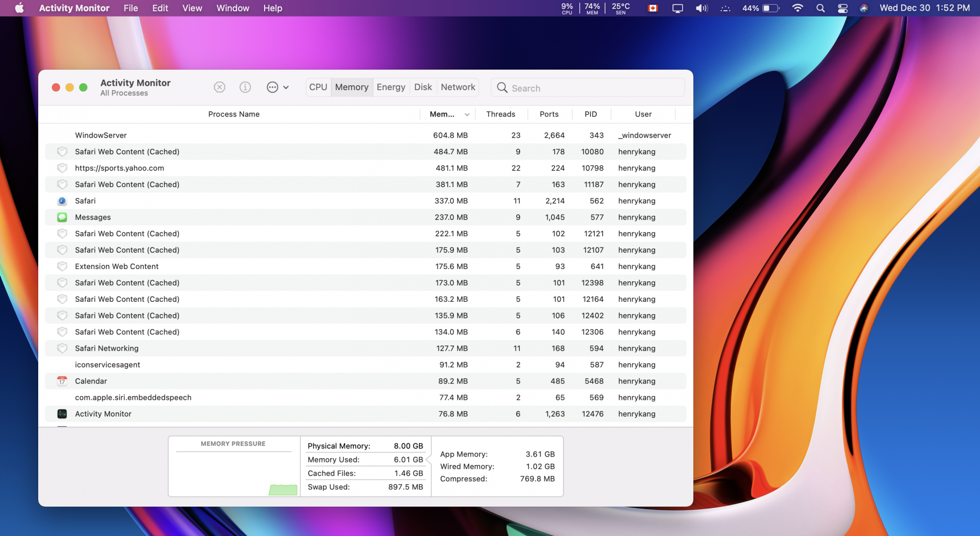Select the WindowServer process row
The width and height of the screenshot is (980, 536).
(x=245, y=135)
